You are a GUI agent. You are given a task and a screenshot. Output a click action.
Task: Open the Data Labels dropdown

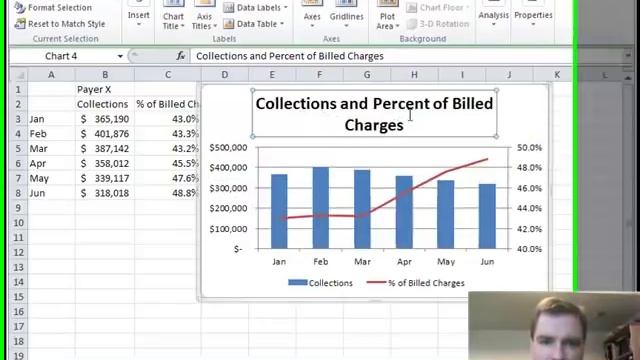(x=256, y=7)
